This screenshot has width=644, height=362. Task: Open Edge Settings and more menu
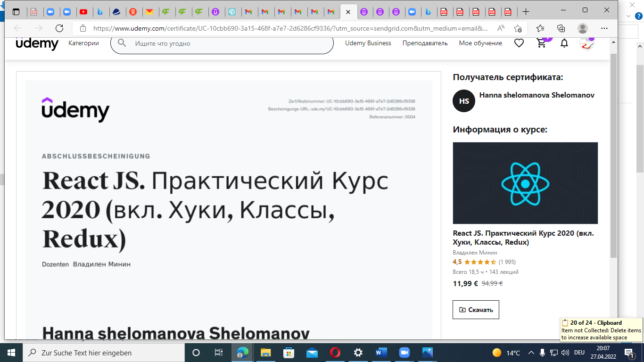[x=605, y=28]
